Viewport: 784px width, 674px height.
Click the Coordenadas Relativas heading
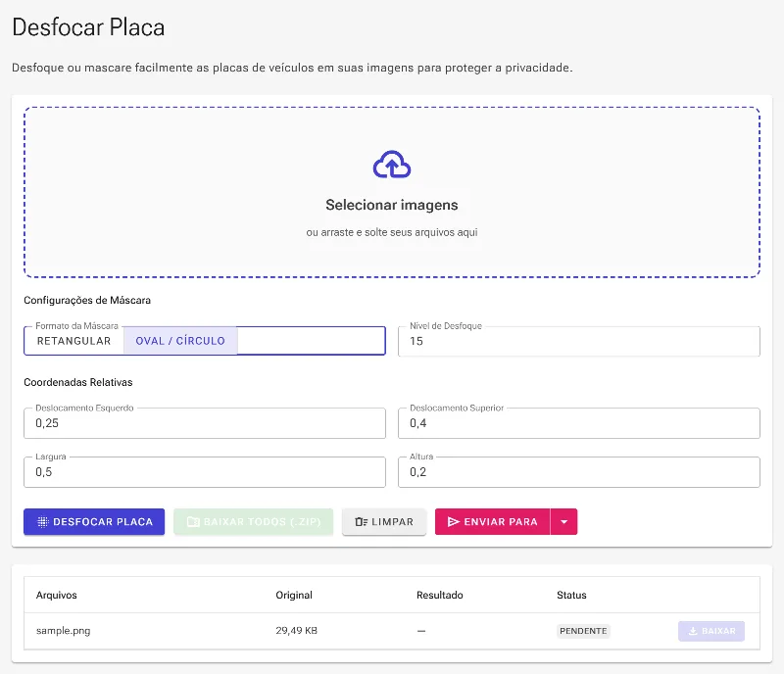(78, 382)
